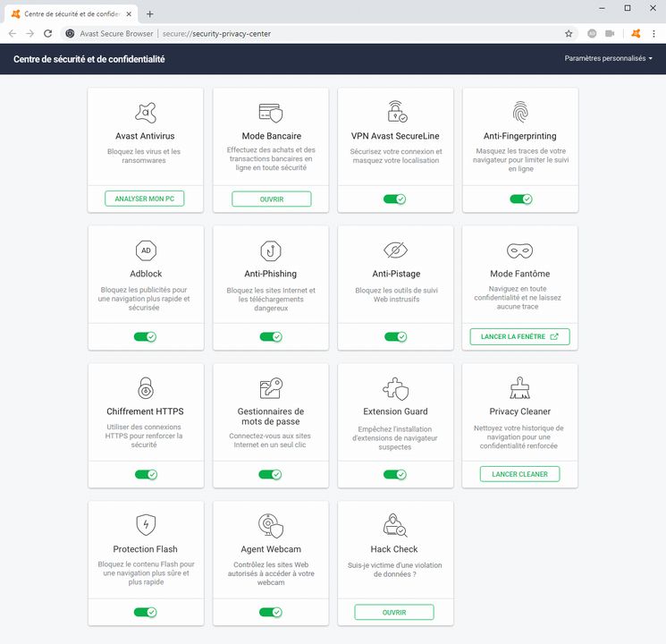This screenshot has height=644, width=666.
Task: Turn off the Anti-Pistage switch
Action: click(x=396, y=336)
